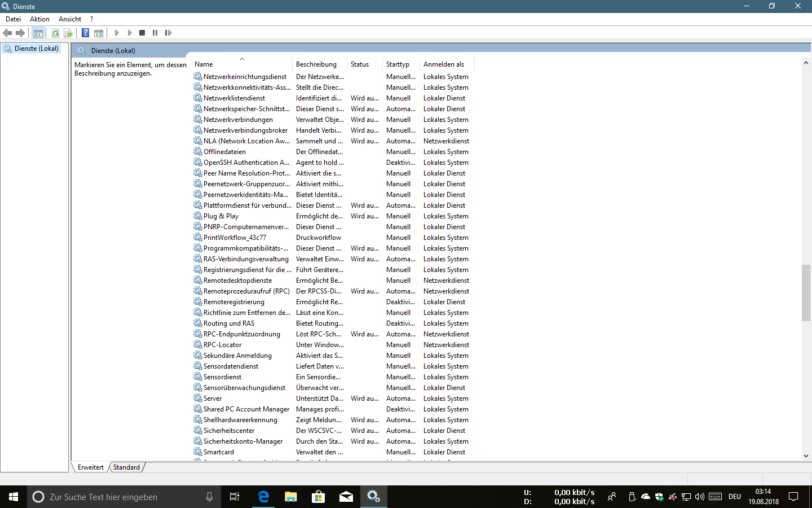Launch Microsoft Edge from the taskbar
The width and height of the screenshot is (812, 508).
263,497
